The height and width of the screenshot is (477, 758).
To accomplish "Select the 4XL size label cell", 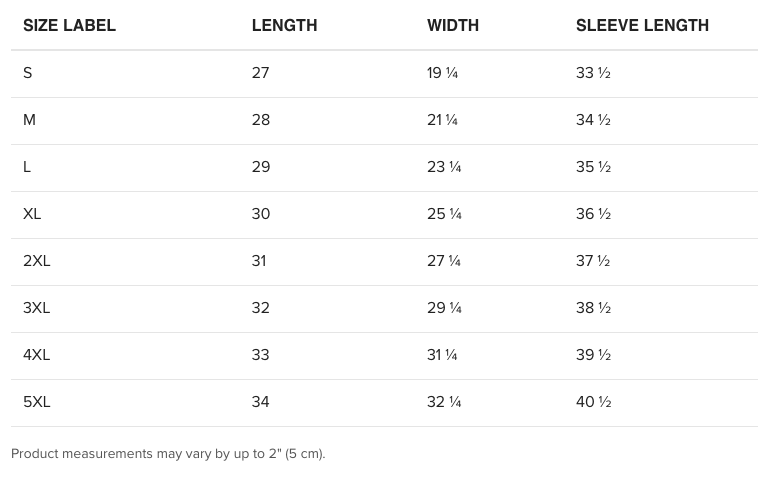I will [36, 355].
